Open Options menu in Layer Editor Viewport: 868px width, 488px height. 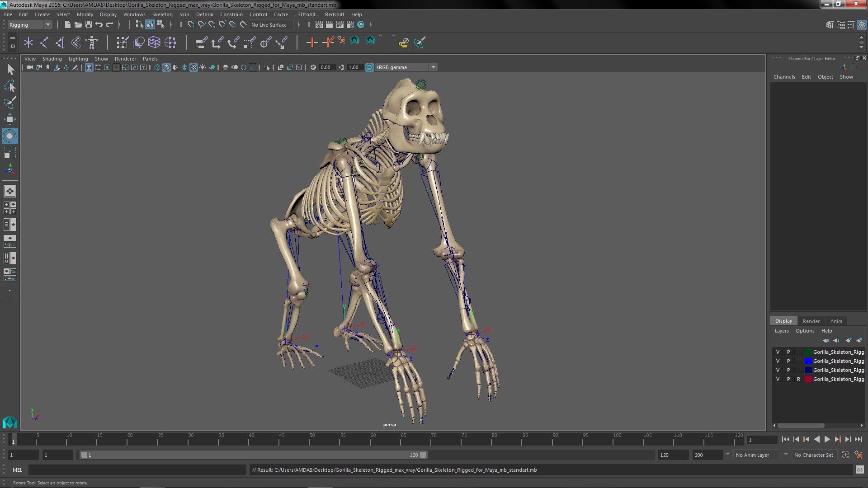[805, 331]
